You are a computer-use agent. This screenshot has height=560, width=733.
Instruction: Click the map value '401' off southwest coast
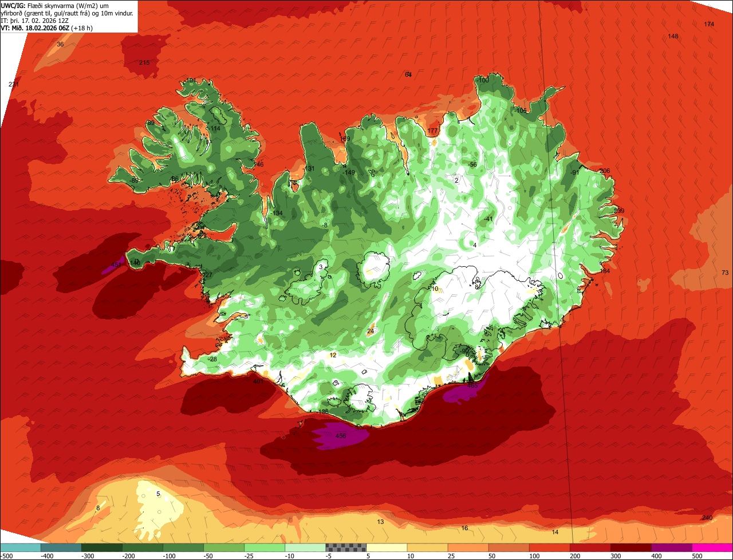click(x=258, y=381)
